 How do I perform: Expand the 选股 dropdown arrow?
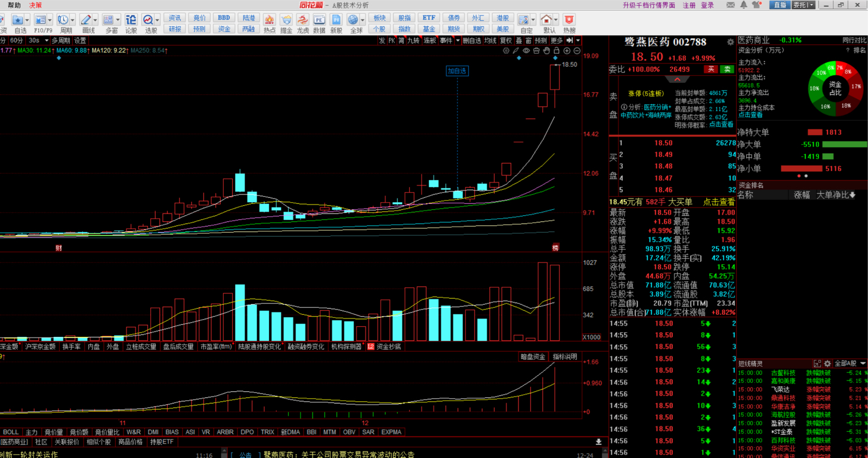157,20
